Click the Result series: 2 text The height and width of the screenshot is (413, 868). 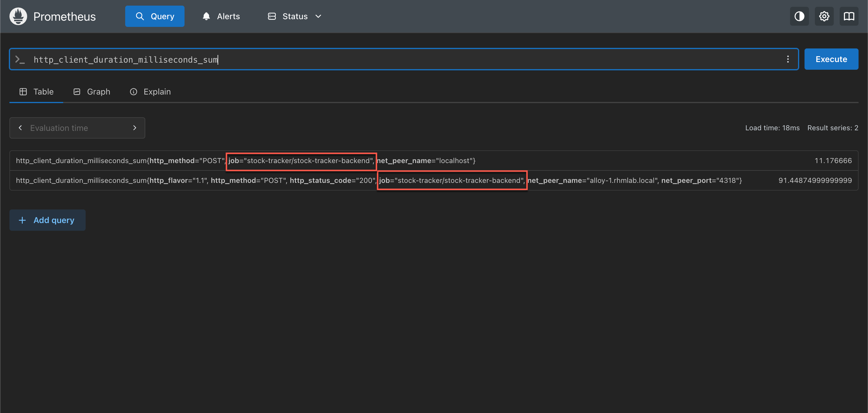tap(833, 128)
